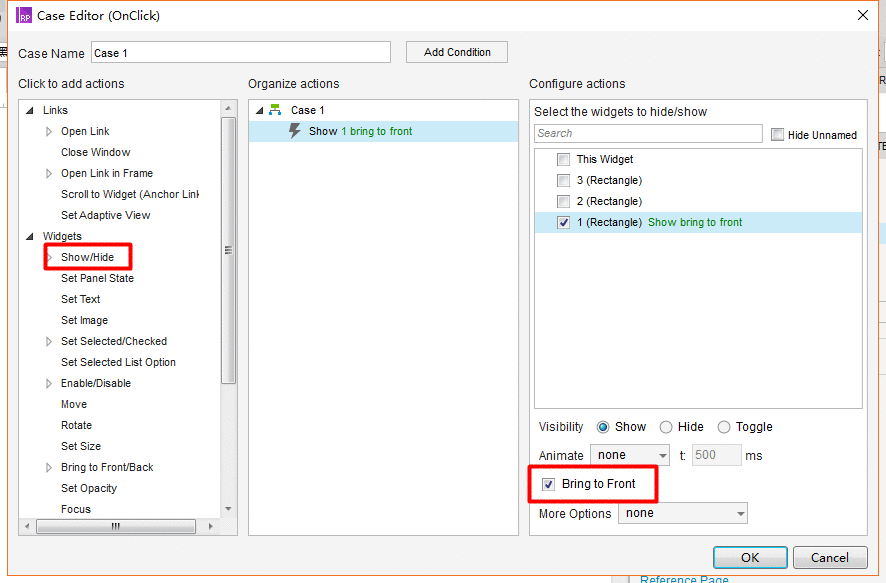Click the Add Condition button
Image resolution: width=886 pixels, height=583 pixels.
pos(457,52)
